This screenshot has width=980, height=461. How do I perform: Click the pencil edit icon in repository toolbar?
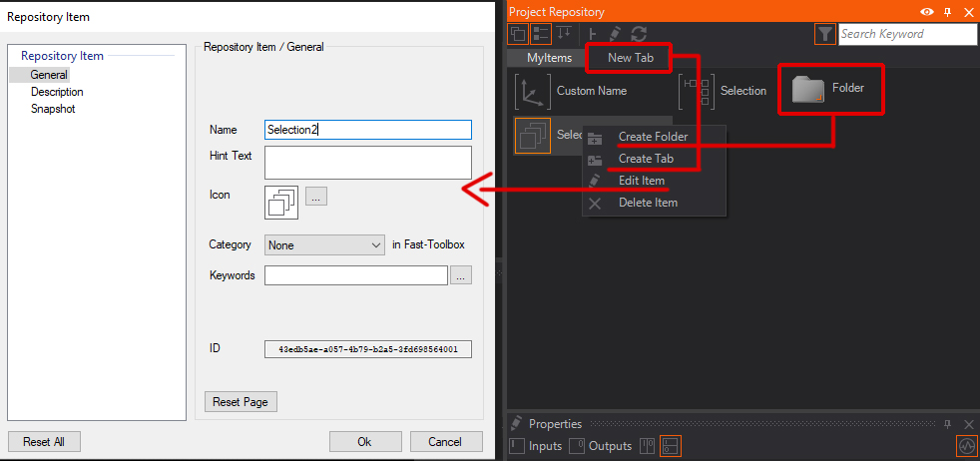pyautogui.click(x=616, y=33)
